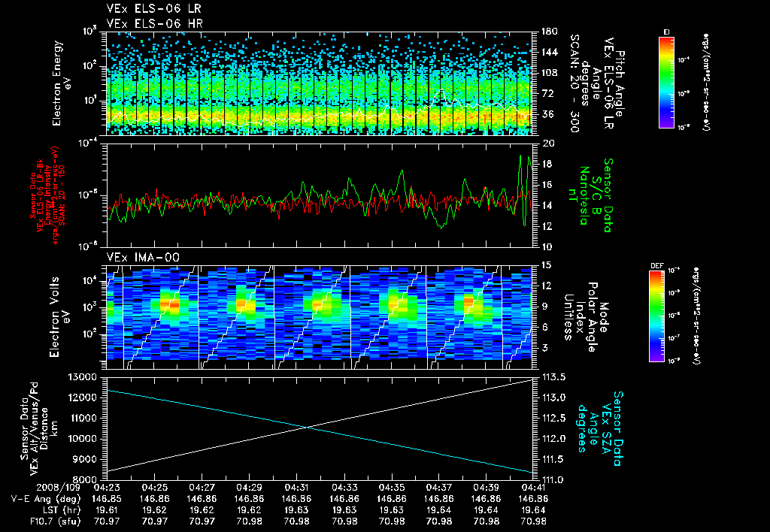The width and height of the screenshot is (770, 532).
Task: Click the 04:25 time tick label
Action: click(155, 488)
